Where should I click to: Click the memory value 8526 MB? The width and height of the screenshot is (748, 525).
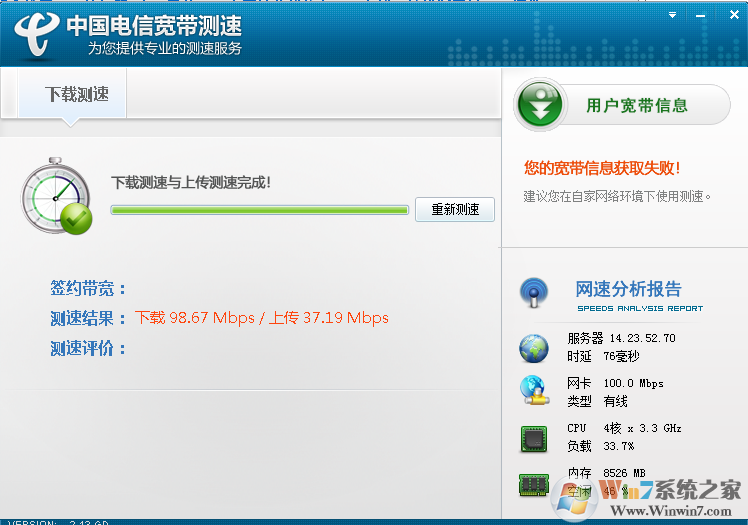pyautogui.click(x=624, y=473)
